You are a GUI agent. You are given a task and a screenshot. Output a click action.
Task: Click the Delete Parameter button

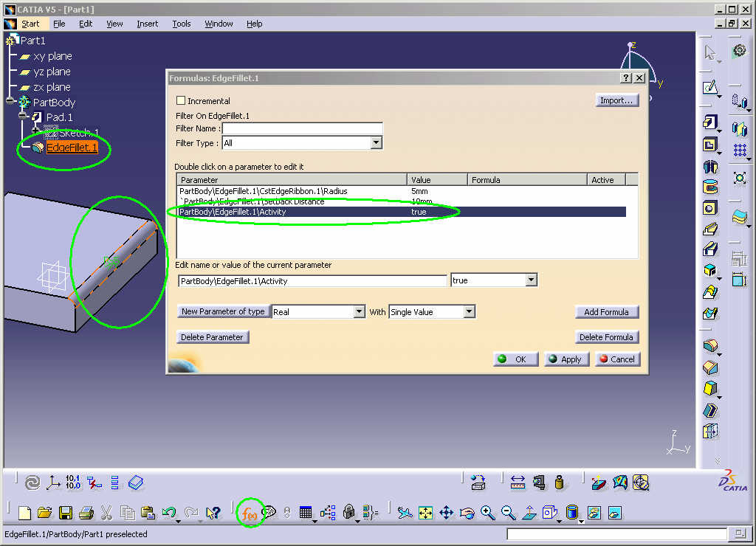tap(212, 337)
